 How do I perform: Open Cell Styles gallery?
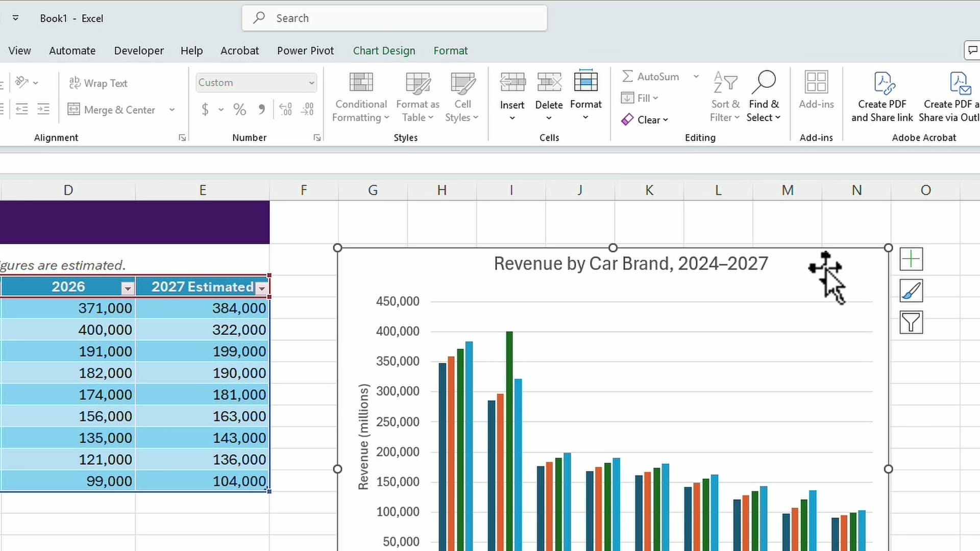[462, 97]
